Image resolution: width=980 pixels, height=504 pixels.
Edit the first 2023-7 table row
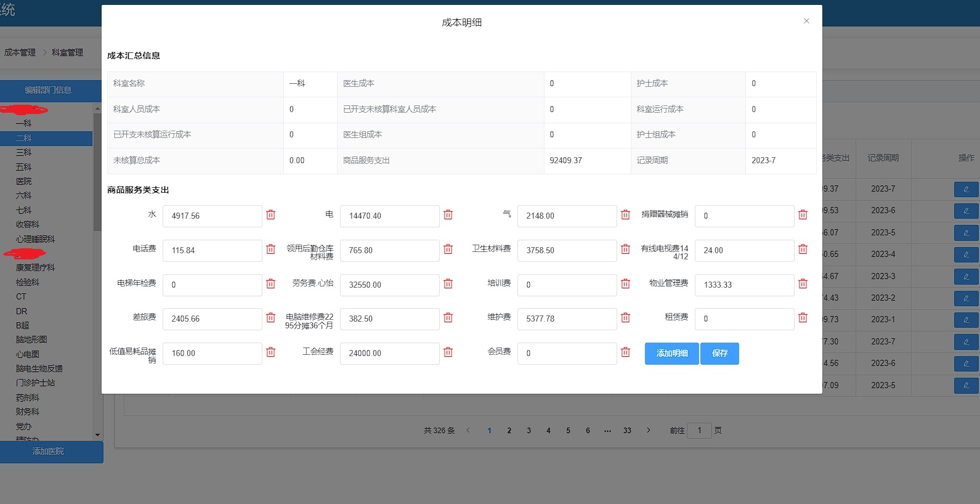[966, 189]
